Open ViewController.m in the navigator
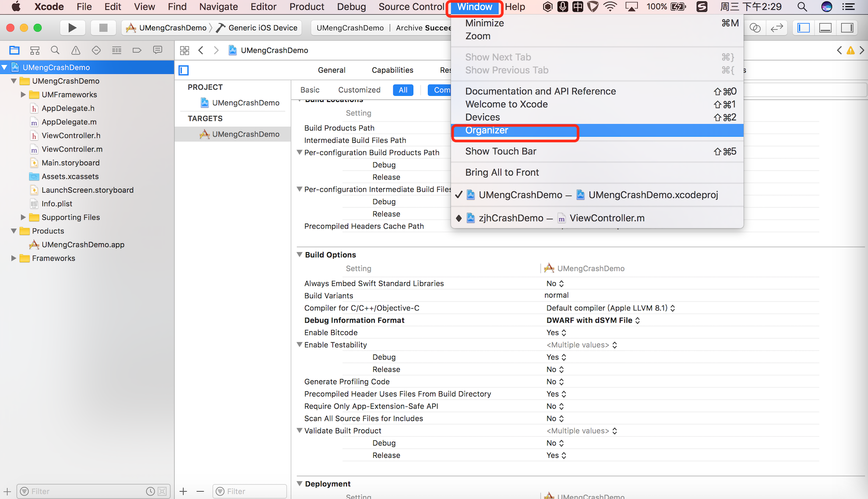Viewport: 868px width, 499px height. pos(72,149)
